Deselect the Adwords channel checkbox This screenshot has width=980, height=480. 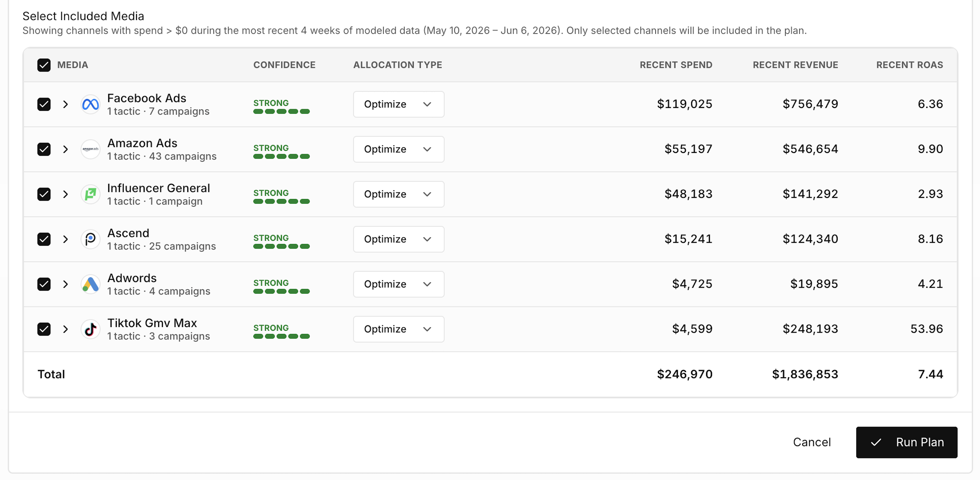click(x=44, y=284)
